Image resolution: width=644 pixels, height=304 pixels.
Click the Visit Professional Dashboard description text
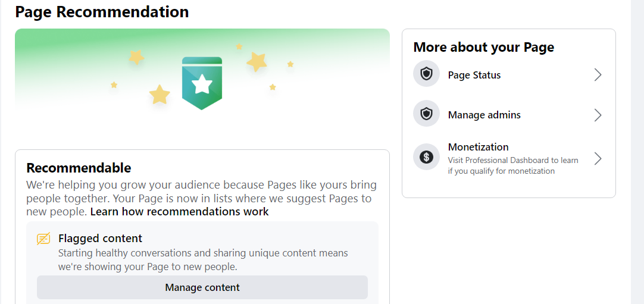513,165
